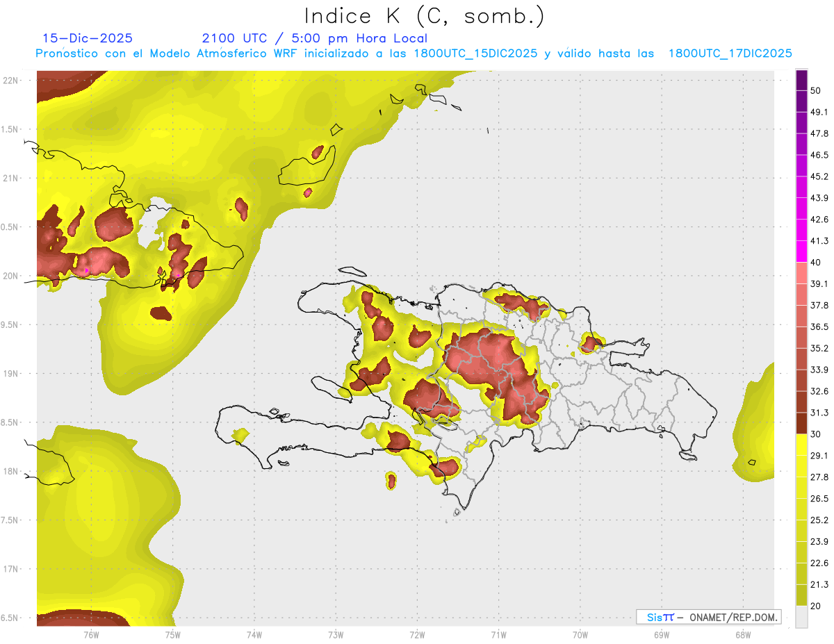Pick the gray swatch below 20
The height and width of the screenshot is (644, 834).
coord(802,616)
